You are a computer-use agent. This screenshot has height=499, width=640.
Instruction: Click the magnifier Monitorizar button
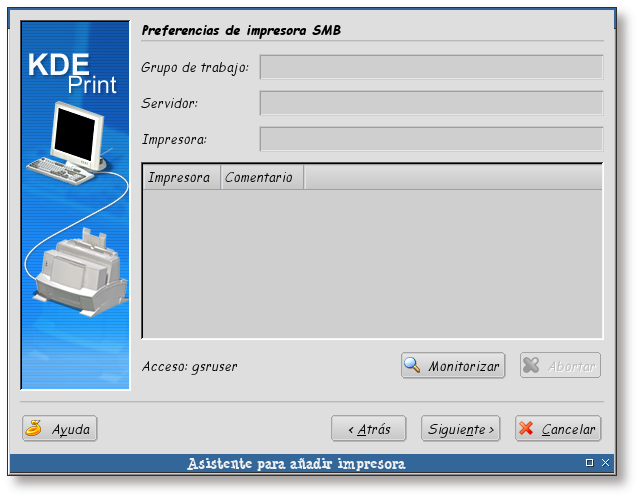point(453,366)
